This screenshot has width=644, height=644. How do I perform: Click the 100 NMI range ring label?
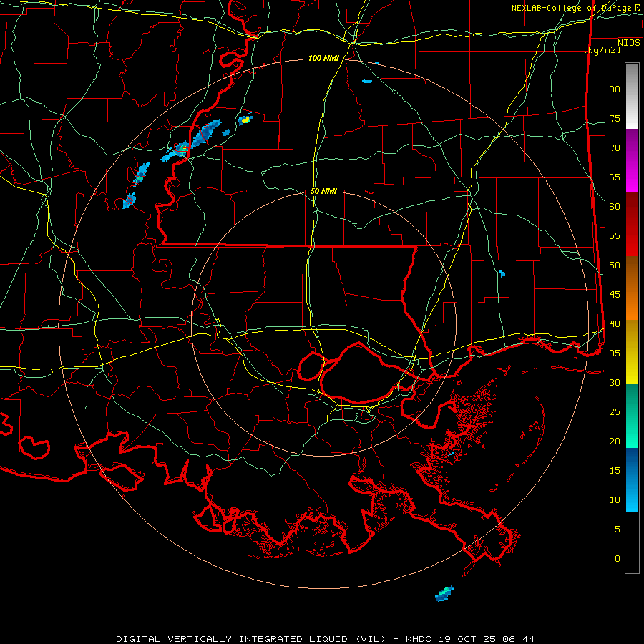pyautogui.click(x=323, y=59)
